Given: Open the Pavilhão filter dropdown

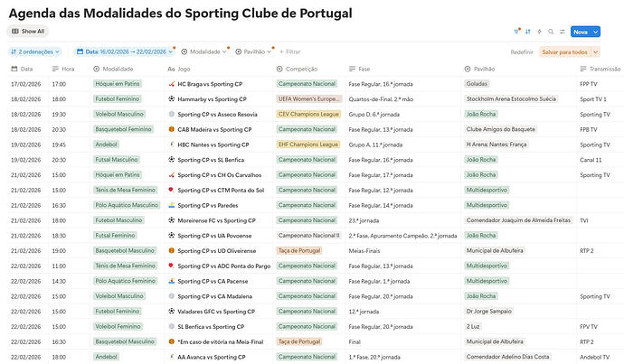Looking at the screenshot, I should (x=253, y=51).
